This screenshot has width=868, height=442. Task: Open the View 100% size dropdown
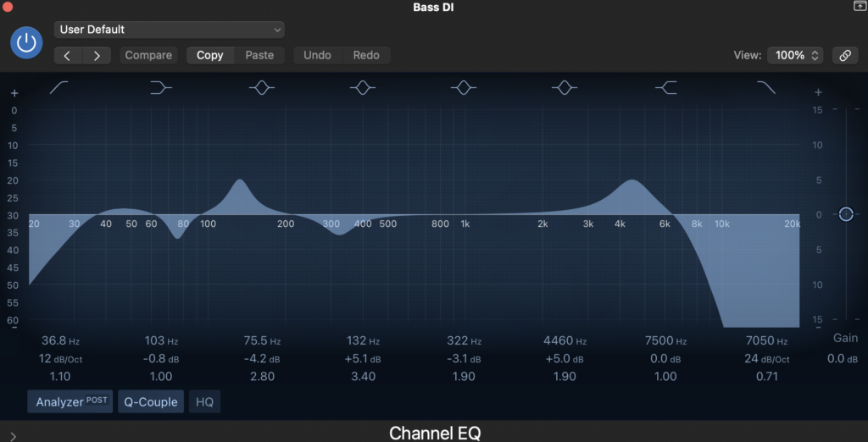click(x=794, y=55)
